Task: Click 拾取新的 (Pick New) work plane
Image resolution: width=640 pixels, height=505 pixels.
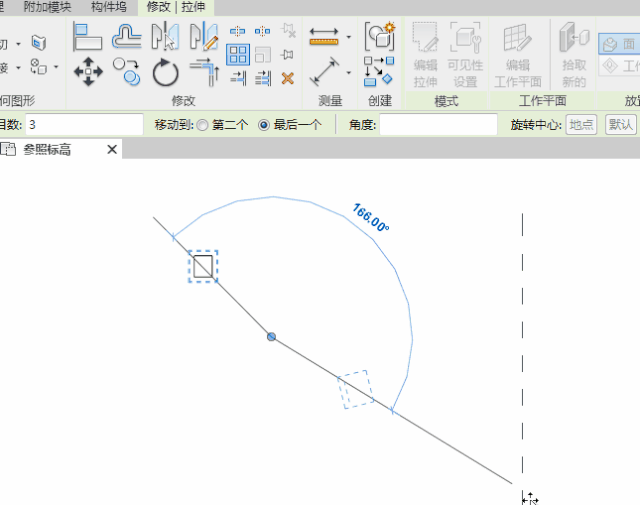Action: 573,54
